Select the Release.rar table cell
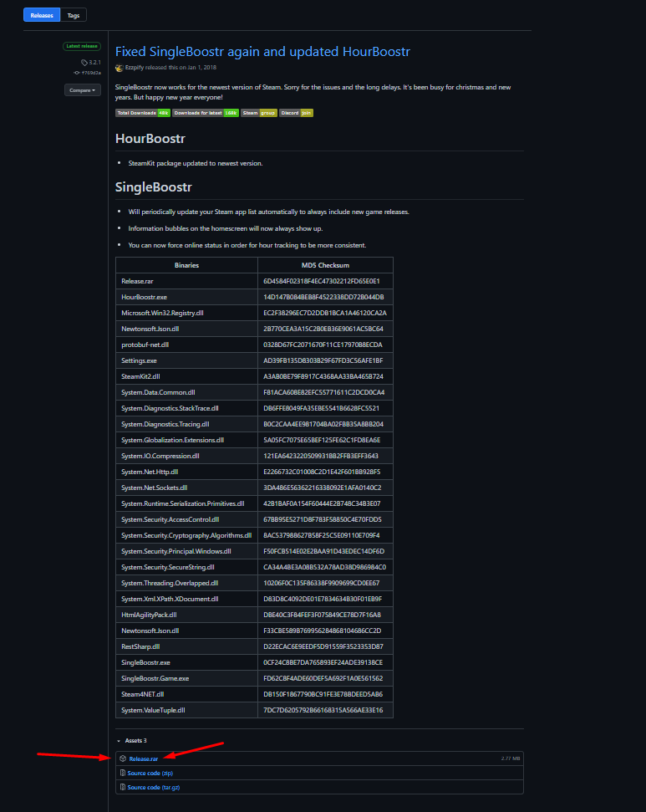Image resolution: width=646 pixels, height=812 pixels. point(187,281)
